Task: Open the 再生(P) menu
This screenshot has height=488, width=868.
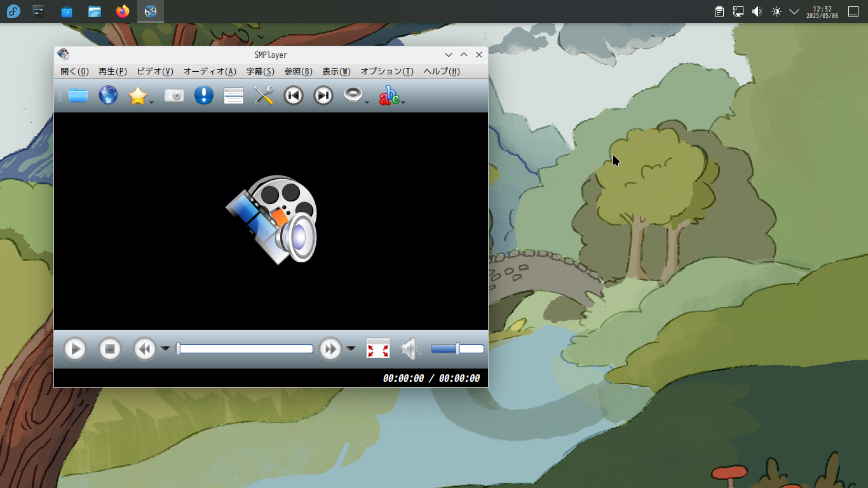Action: [113, 72]
